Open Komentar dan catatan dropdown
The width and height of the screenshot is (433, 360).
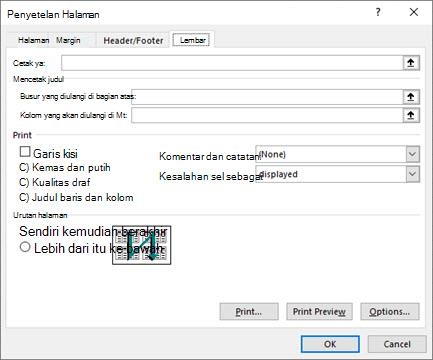point(412,154)
